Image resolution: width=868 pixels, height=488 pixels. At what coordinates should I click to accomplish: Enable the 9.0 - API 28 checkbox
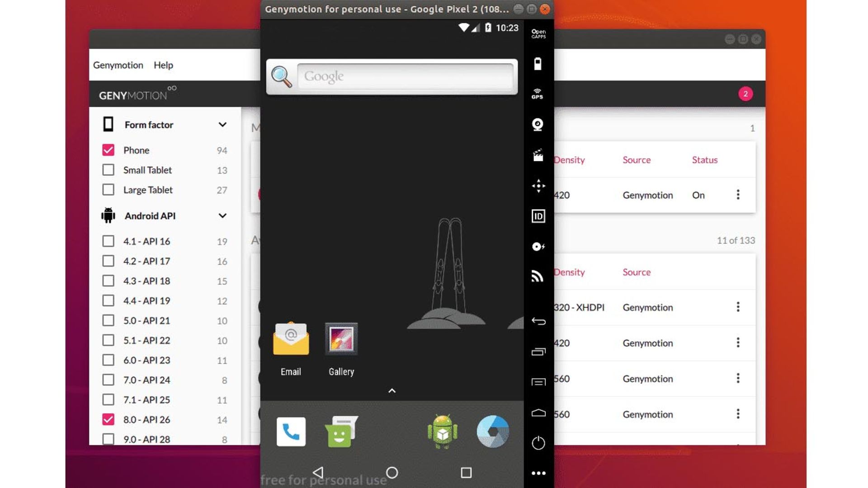[107, 439]
